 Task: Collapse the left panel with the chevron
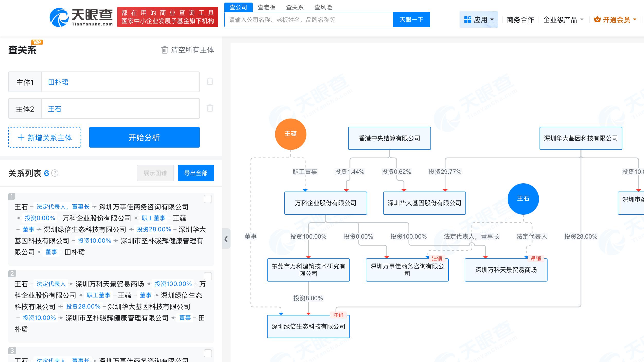[x=226, y=239]
